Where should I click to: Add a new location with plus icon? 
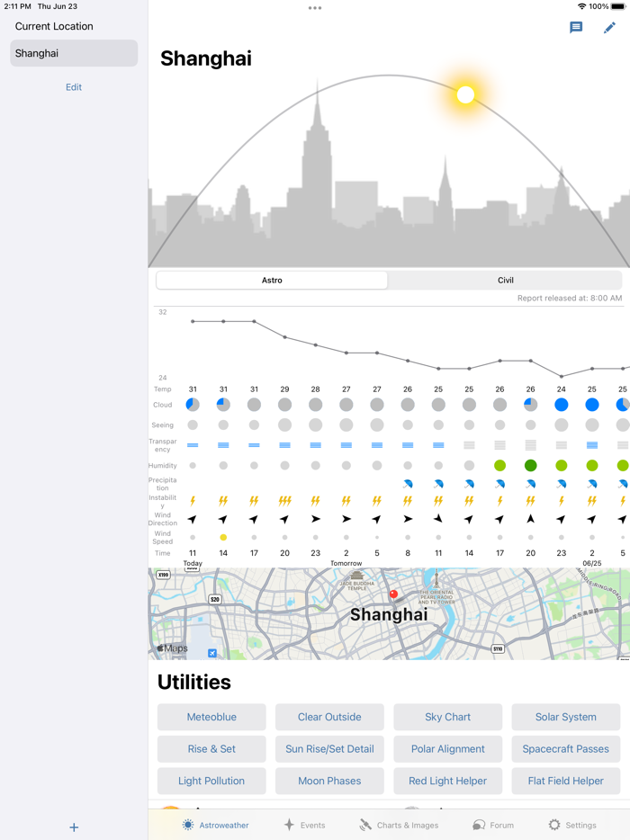[74, 827]
